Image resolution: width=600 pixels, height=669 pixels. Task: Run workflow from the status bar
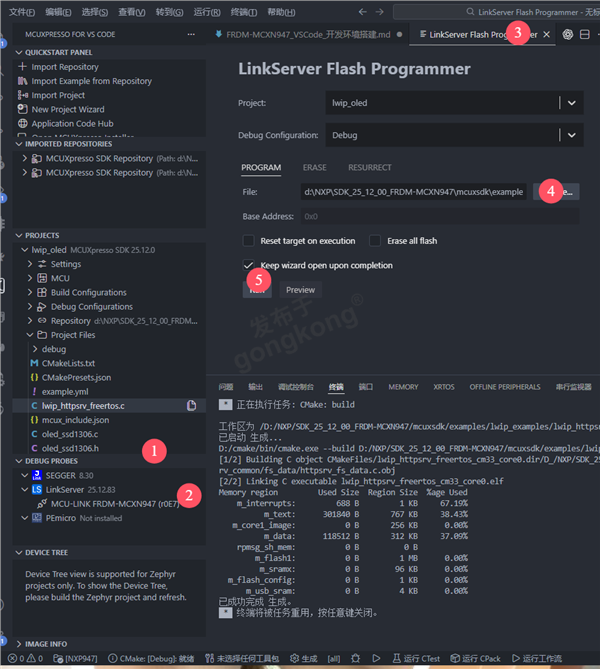[x=537, y=658]
